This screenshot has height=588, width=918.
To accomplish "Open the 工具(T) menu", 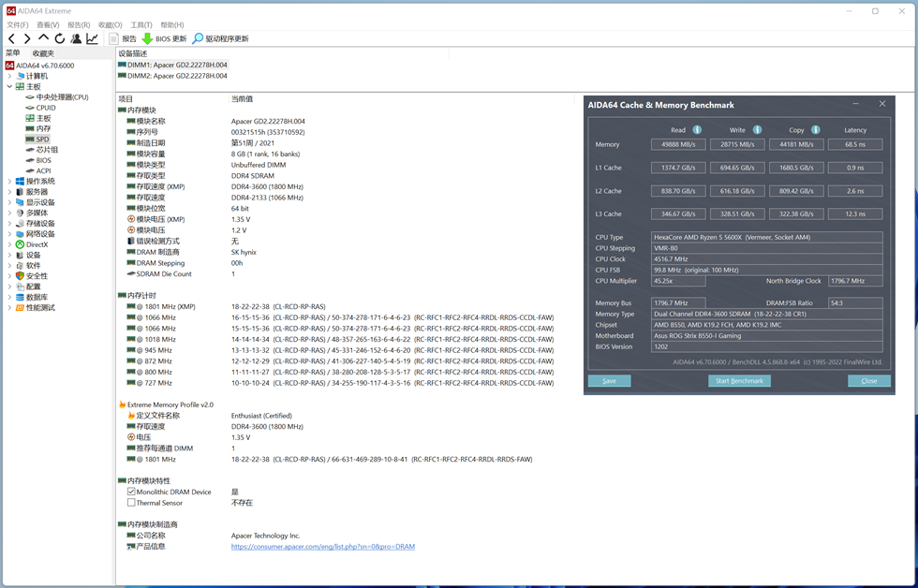I will click(141, 25).
